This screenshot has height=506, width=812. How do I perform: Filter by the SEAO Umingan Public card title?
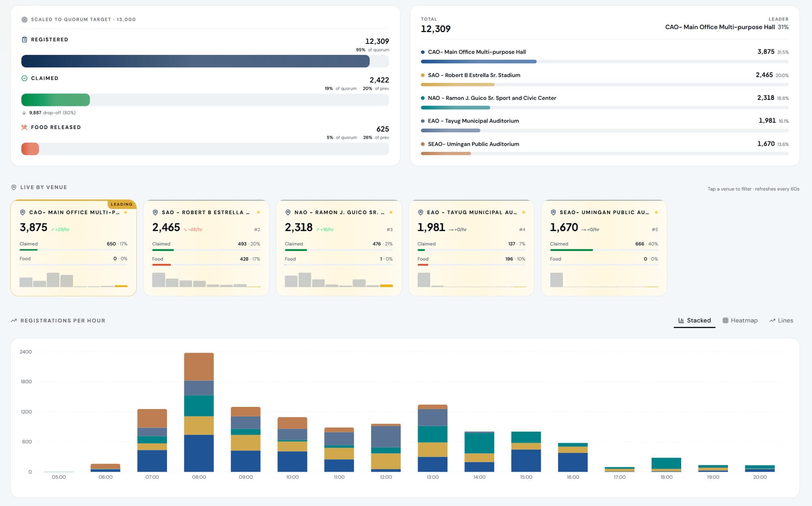click(604, 212)
